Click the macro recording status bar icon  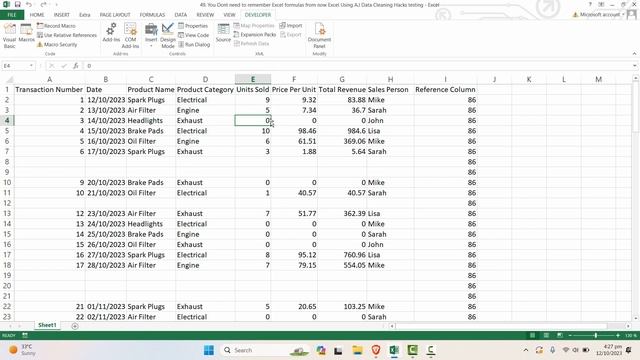(25, 335)
